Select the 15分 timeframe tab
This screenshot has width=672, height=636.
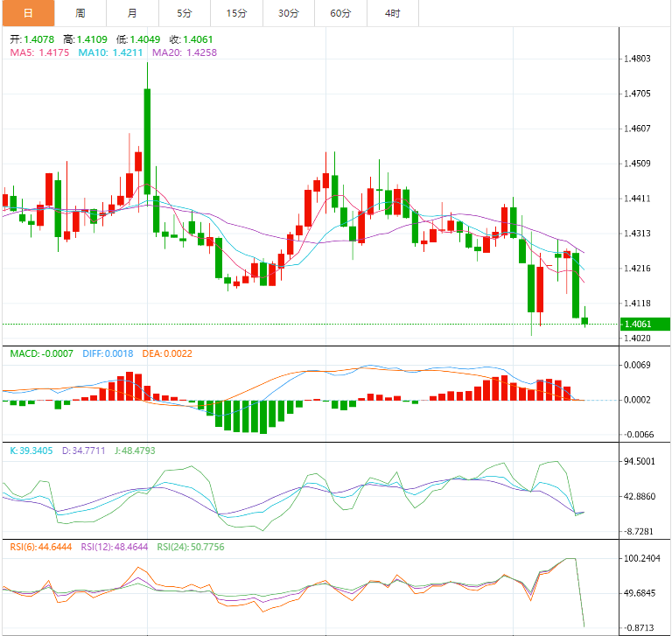coord(236,13)
